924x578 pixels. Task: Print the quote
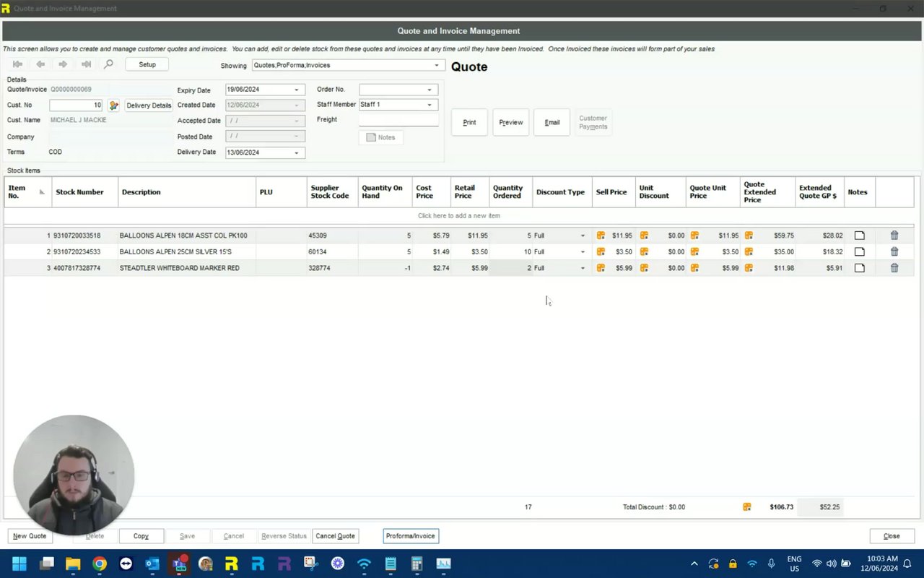click(469, 122)
